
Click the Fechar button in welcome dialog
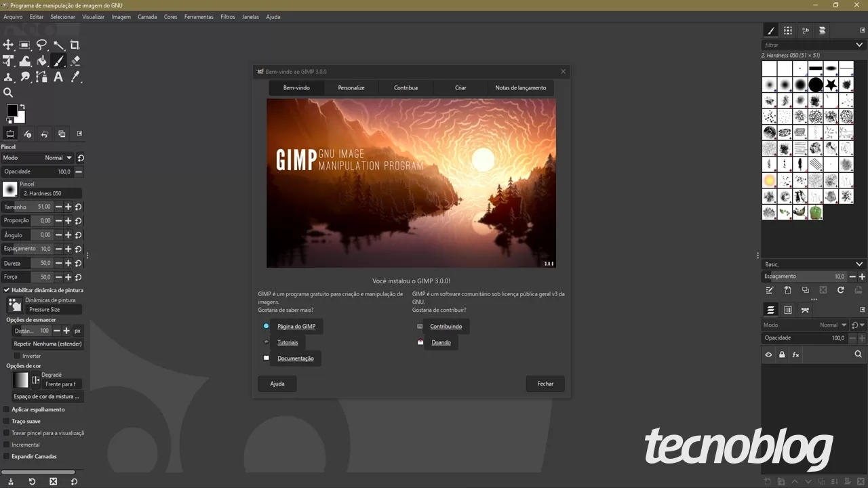coord(545,384)
